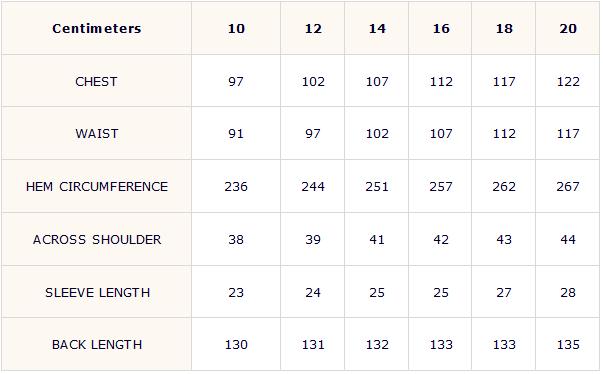Select the size 12 column header

coord(313,28)
